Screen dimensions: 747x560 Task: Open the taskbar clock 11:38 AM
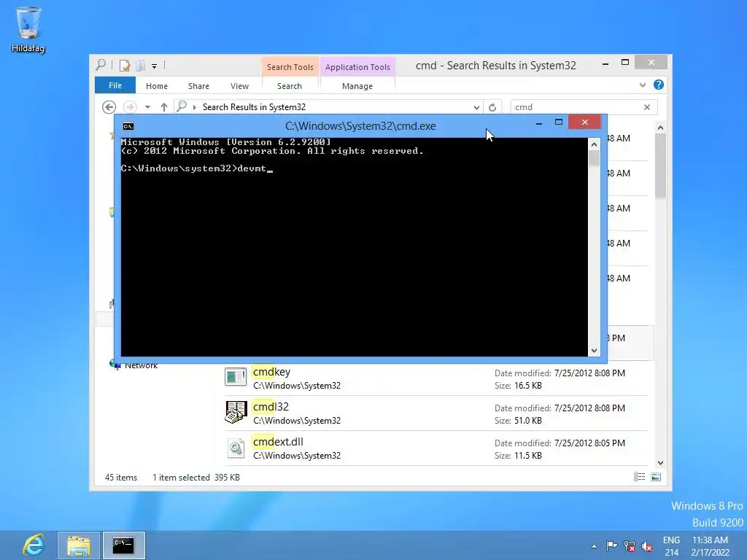[x=711, y=545]
